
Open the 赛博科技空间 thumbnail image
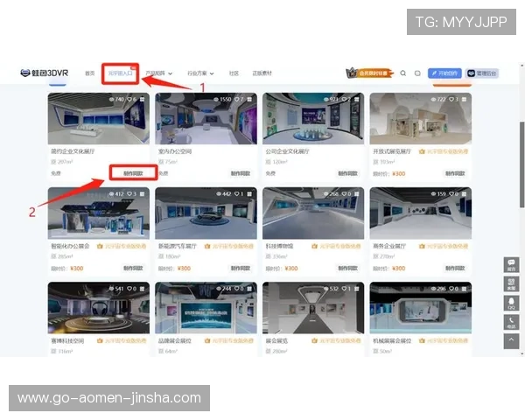(x=98, y=308)
